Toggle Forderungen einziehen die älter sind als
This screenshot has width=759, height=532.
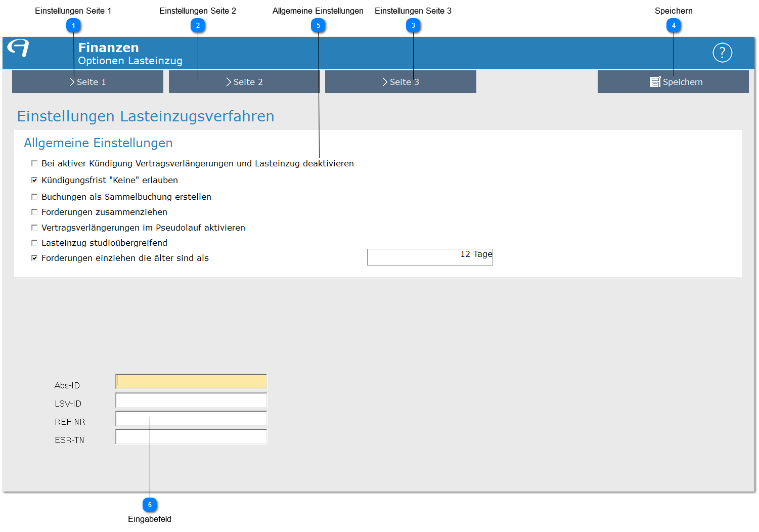coord(34,258)
